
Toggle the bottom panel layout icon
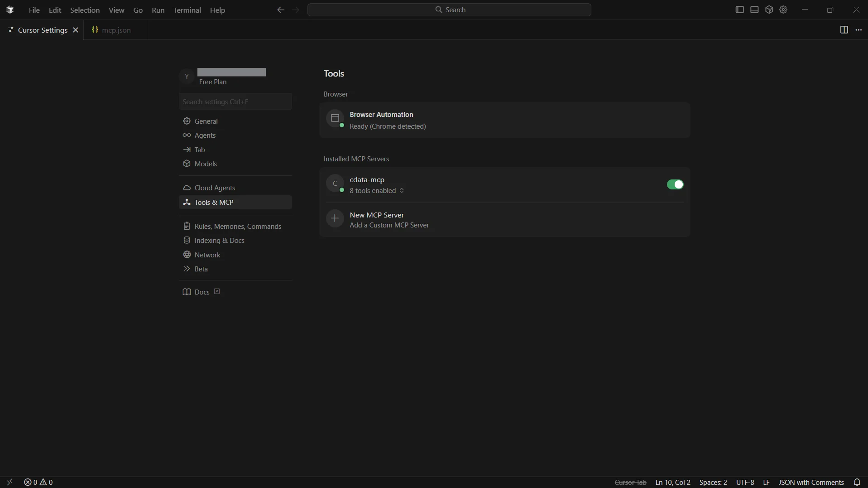tap(754, 10)
